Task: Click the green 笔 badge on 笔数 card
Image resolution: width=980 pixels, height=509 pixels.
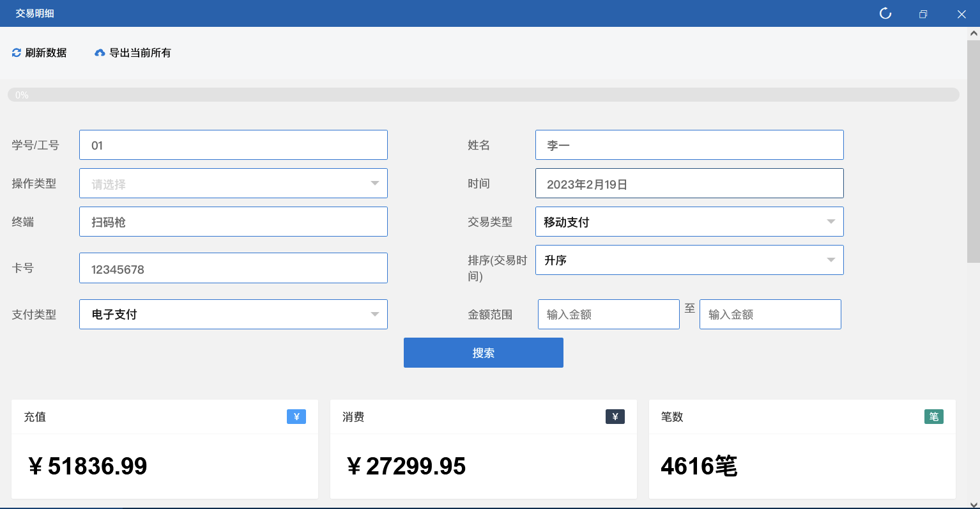Action: 934,417
